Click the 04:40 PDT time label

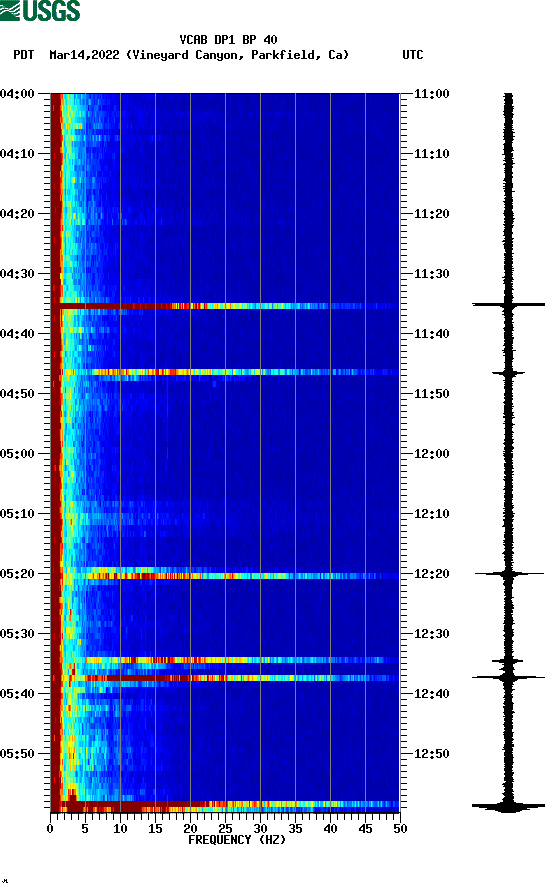[x=17, y=334]
